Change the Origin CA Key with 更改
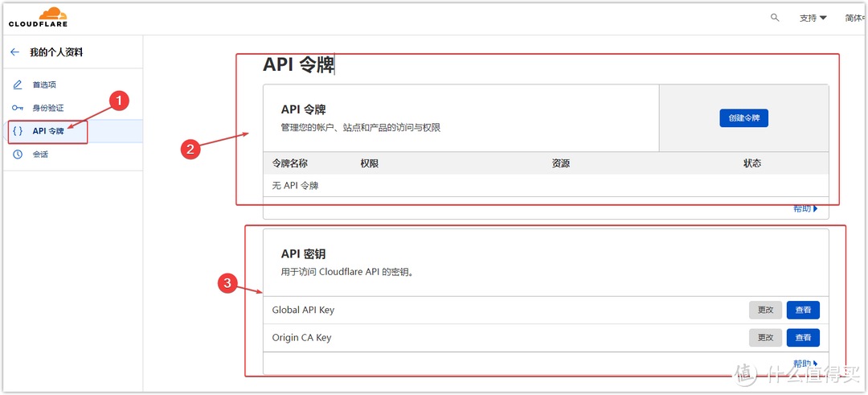 (765, 338)
